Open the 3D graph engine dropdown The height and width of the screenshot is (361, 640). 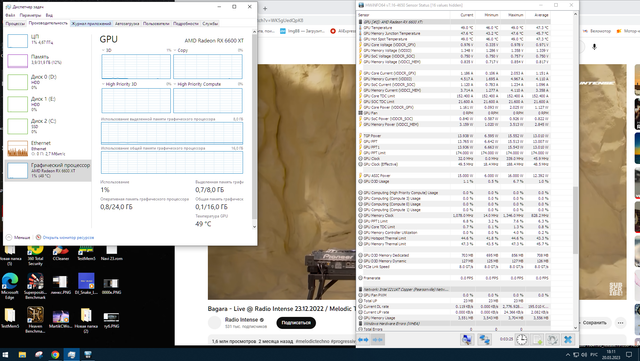(106, 50)
